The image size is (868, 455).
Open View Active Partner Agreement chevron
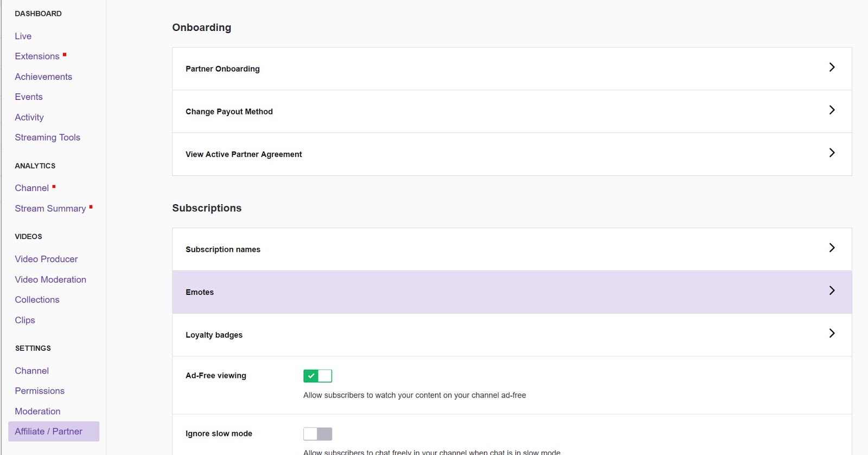click(x=832, y=153)
